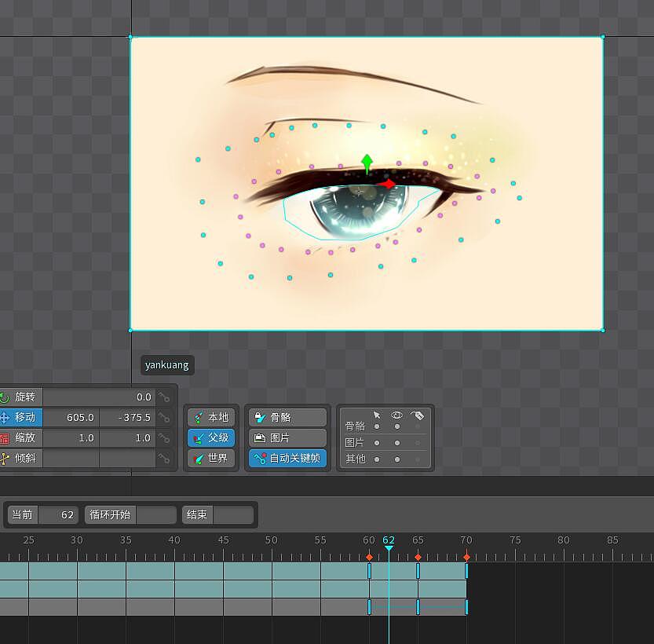Select the 缩放 (Scale) tool

tap(21, 438)
